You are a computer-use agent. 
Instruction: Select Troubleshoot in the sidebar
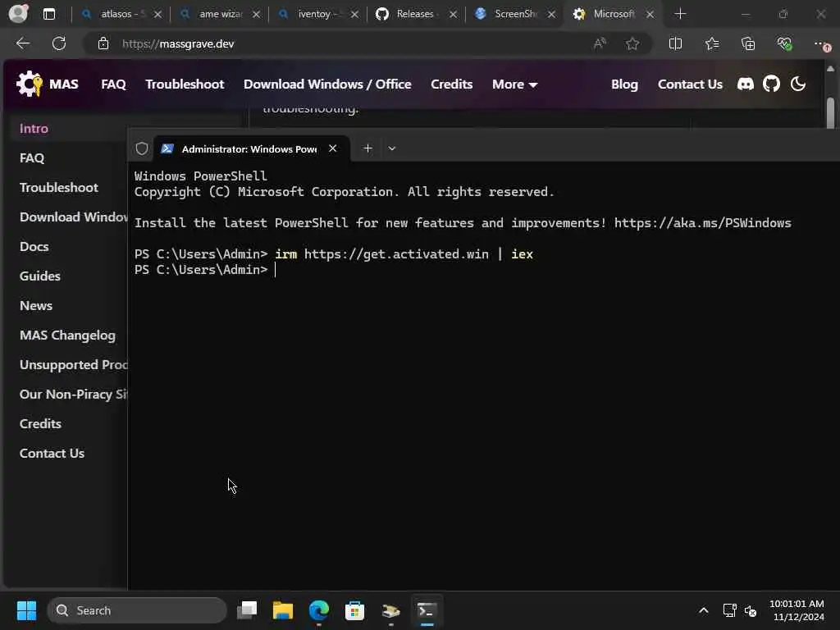59,188
